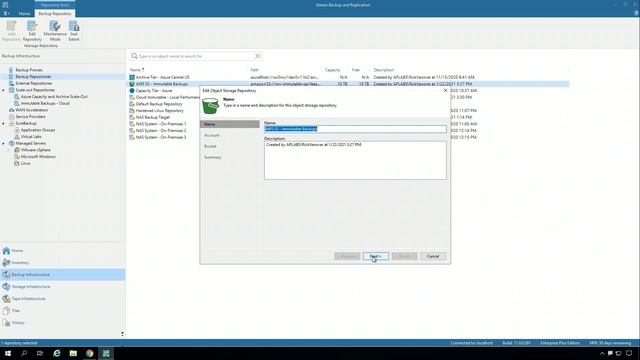The height and width of the screenshot is (360, 640).
Task: Open the Files navigation pane
Action: point(63,311)
